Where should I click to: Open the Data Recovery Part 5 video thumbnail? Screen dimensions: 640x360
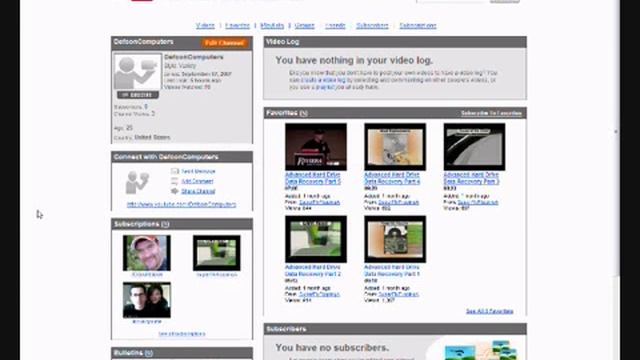click(x=316, y=147)
